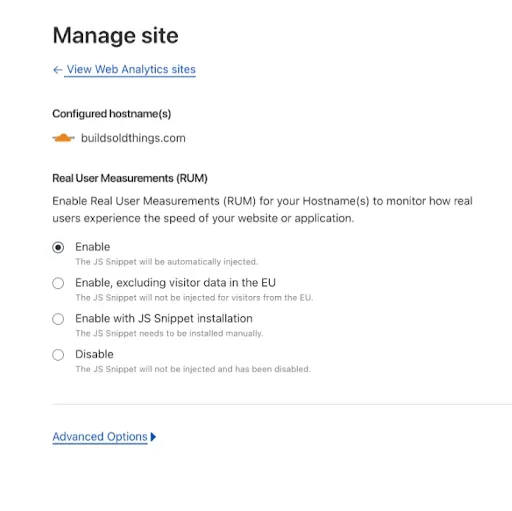Screen dimensions: 512x511
Task: Open the Advanced Options link
Action: click(x=100, y=437)
